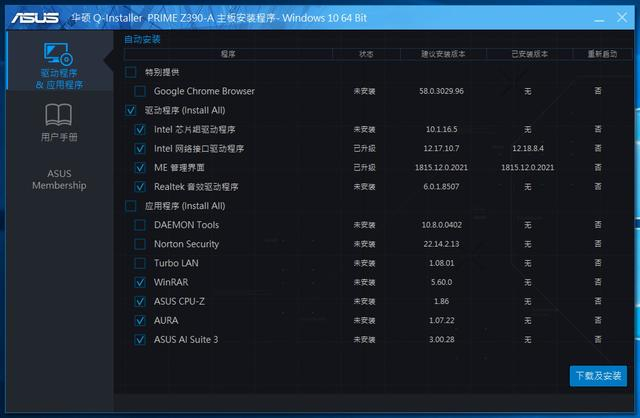Close the Q-Installer window
Screen dimensions: 640x418
(622, 17)
